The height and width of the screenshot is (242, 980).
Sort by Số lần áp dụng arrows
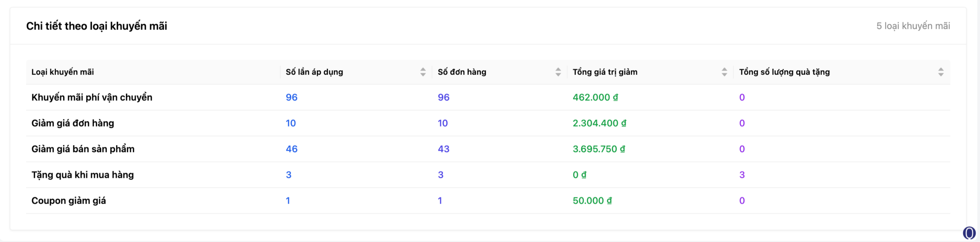click(x=423, y=72)
